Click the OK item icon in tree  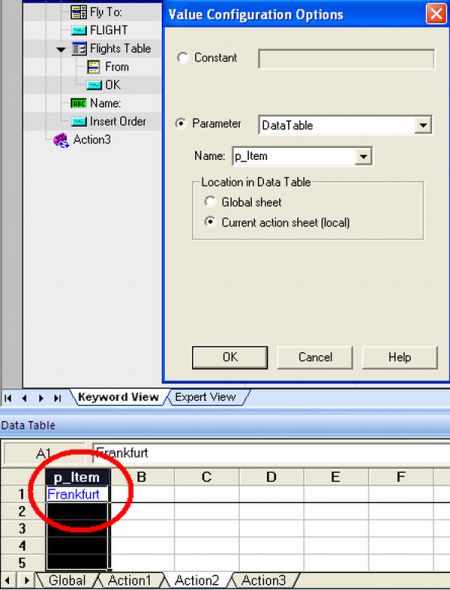94,85
